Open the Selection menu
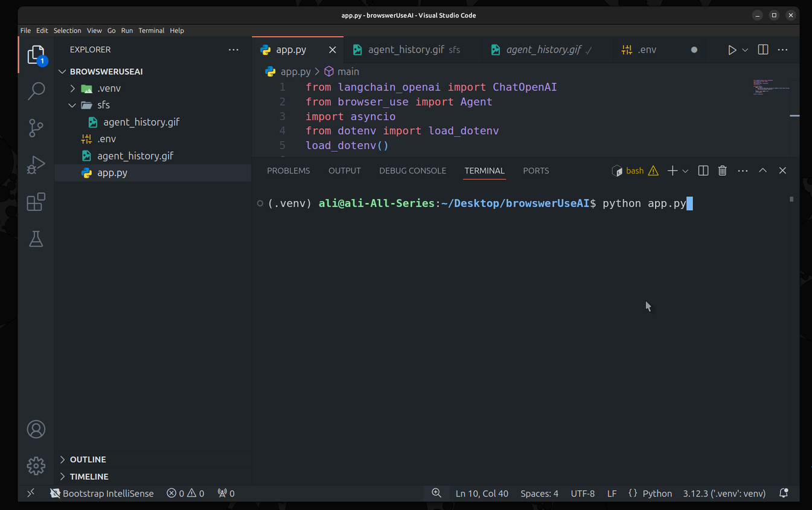Image resolution: width=812 pixels, height=510 pixels. (67, 30)
